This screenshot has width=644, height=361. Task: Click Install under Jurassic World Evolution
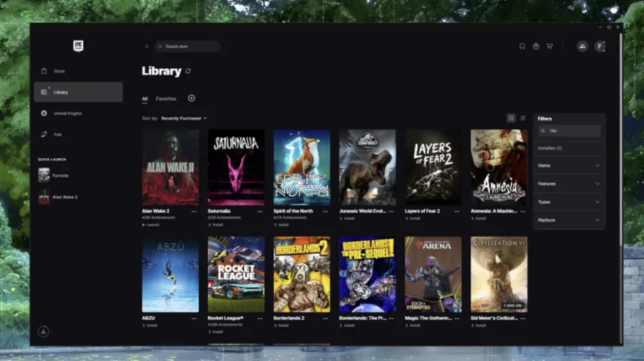tap(347, 218)
